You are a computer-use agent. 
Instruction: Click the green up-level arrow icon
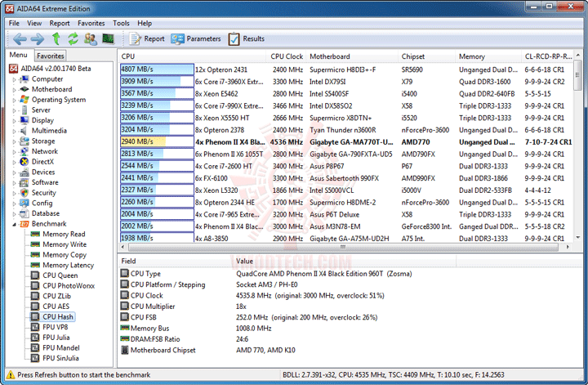[x=56, y=38]
